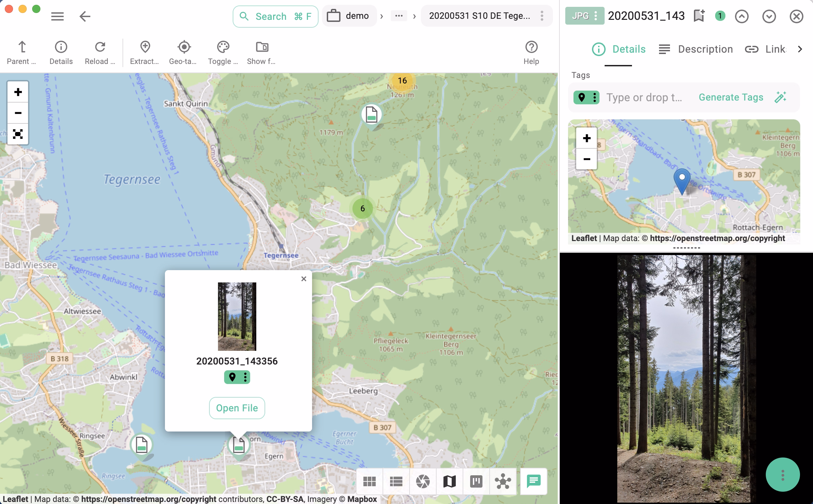Image resolution: width=813 pixels, height=504 pixels.
Task: Click the Extract geodata toolbar icon
Action: (x=144, y=51)
